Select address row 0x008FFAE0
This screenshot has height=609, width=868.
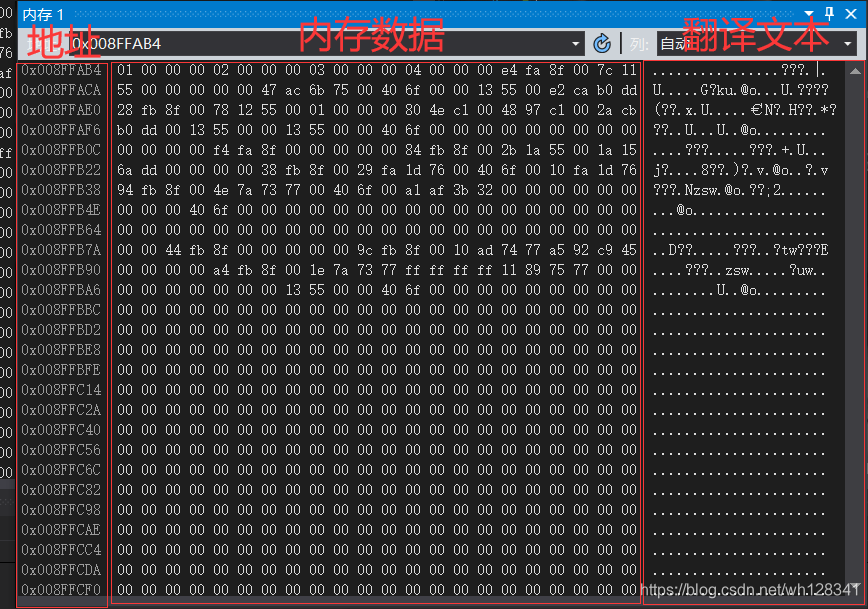click(61, 110)
